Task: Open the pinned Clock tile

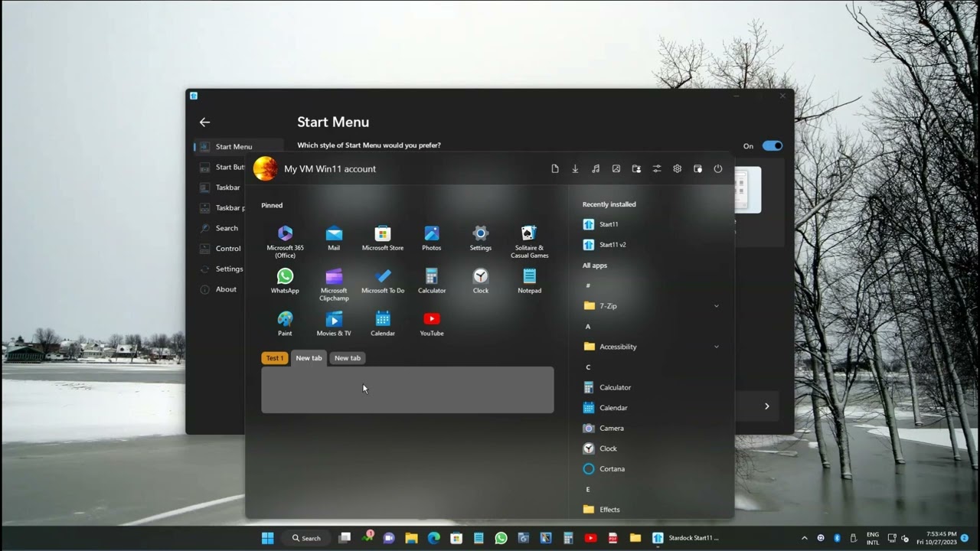Action: point(481,281)
